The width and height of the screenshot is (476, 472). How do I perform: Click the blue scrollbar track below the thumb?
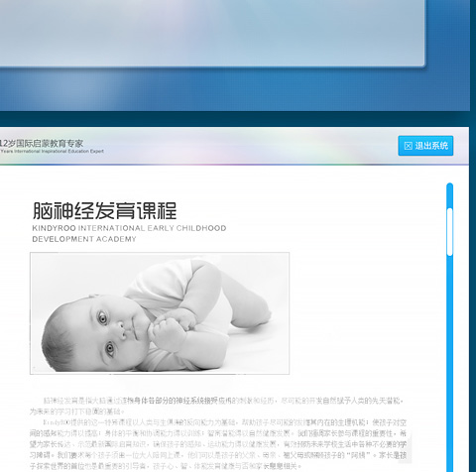[x=449, y=364]
